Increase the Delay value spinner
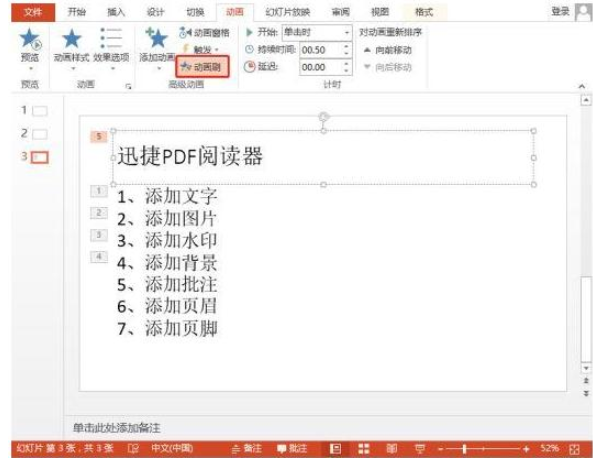Image resolution: width=593 pixels, height=458 pixels. (346, 64)
